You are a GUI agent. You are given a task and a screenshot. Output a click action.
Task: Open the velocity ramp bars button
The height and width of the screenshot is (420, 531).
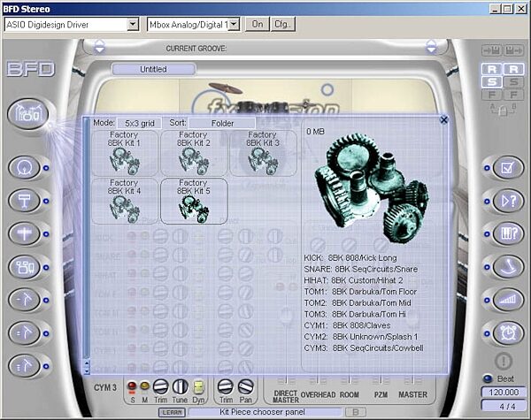coord(508,300)
